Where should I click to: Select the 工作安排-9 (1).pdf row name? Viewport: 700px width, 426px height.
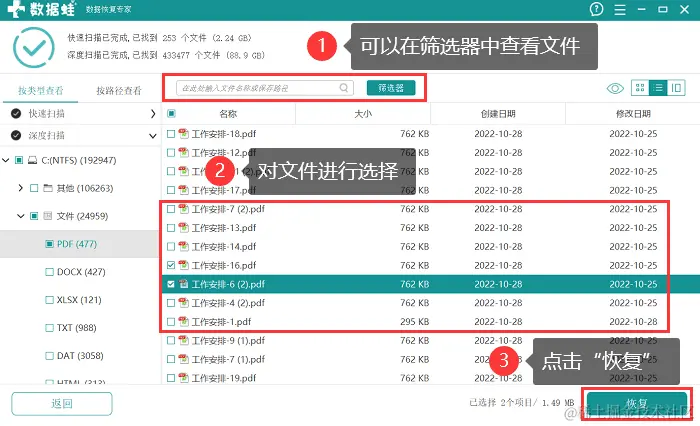228,340
